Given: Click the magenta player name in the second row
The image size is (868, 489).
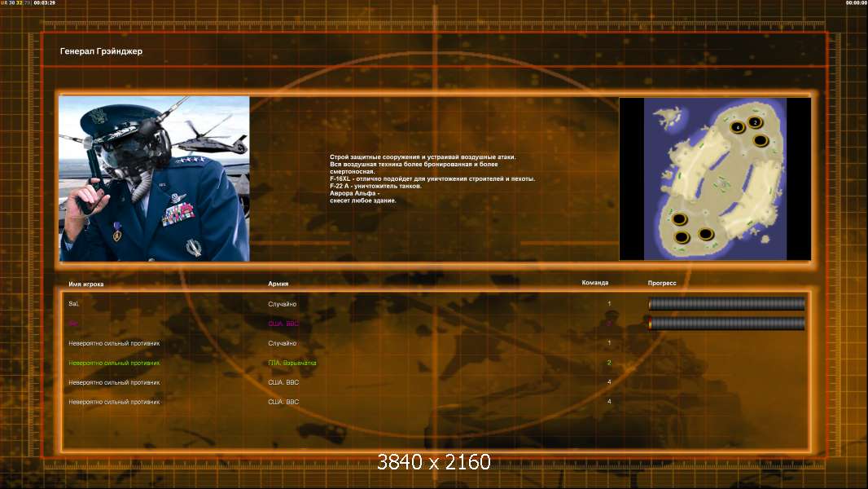Looking at the screenshot, I should (73, 324).
